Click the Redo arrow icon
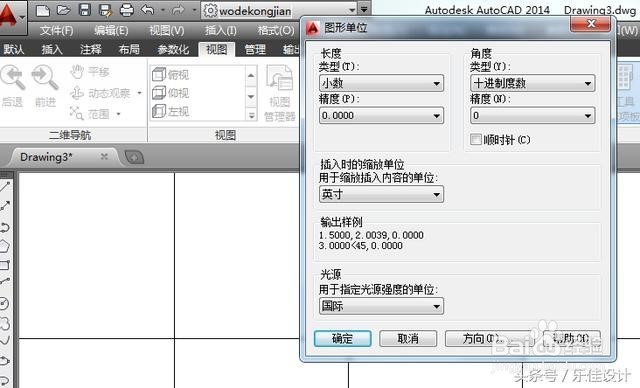 [x=178, y=10]
